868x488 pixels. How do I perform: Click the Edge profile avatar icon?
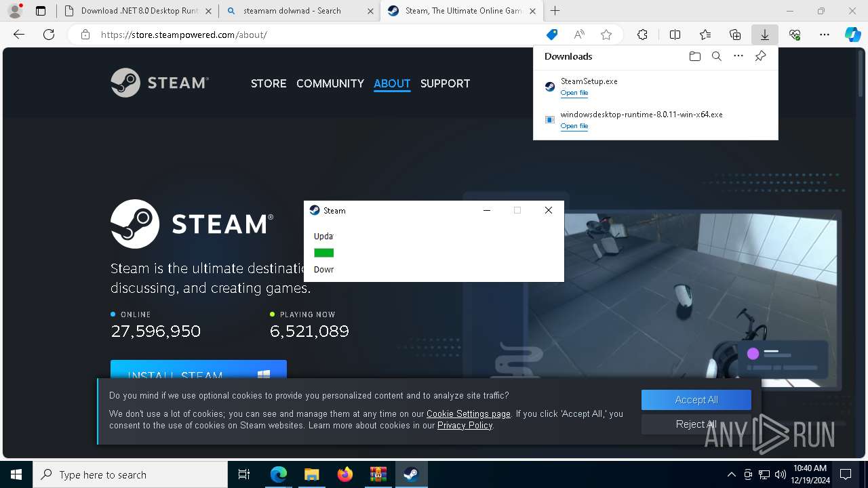15,11
